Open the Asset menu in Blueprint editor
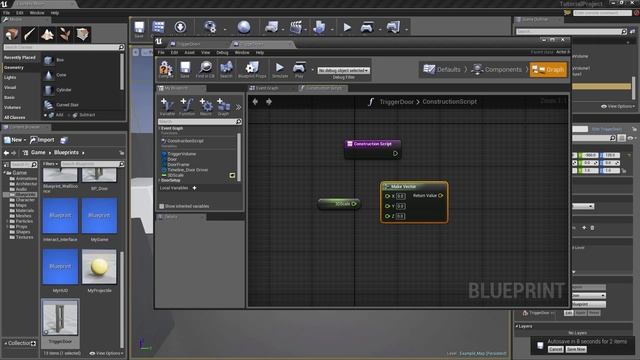Viewport: 640px width, 360px height. [189, 53]
